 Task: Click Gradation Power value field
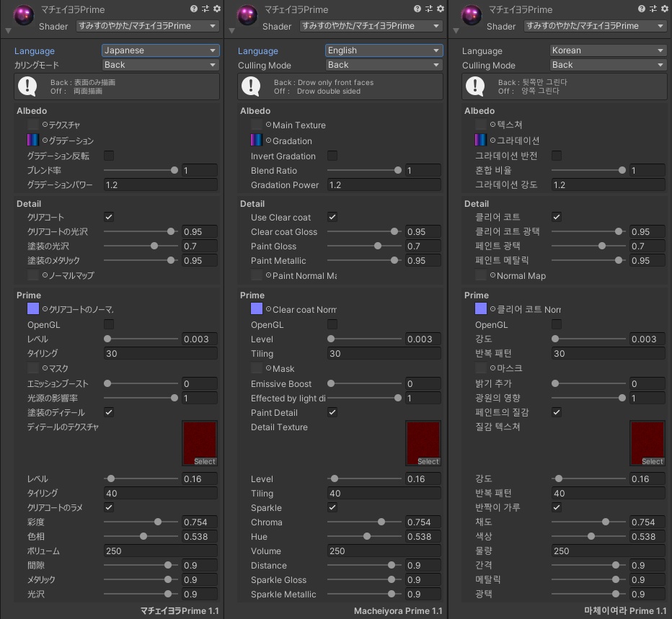click(384, 184)
